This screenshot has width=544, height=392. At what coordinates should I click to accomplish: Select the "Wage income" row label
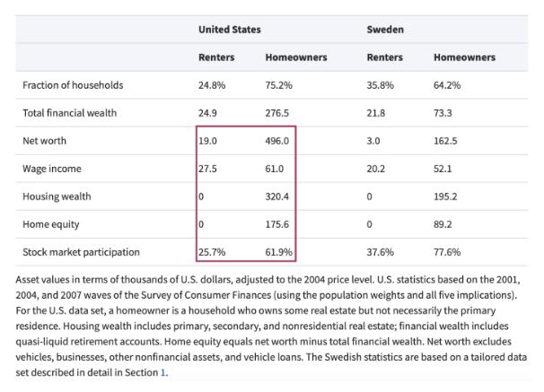pos(51,169)
